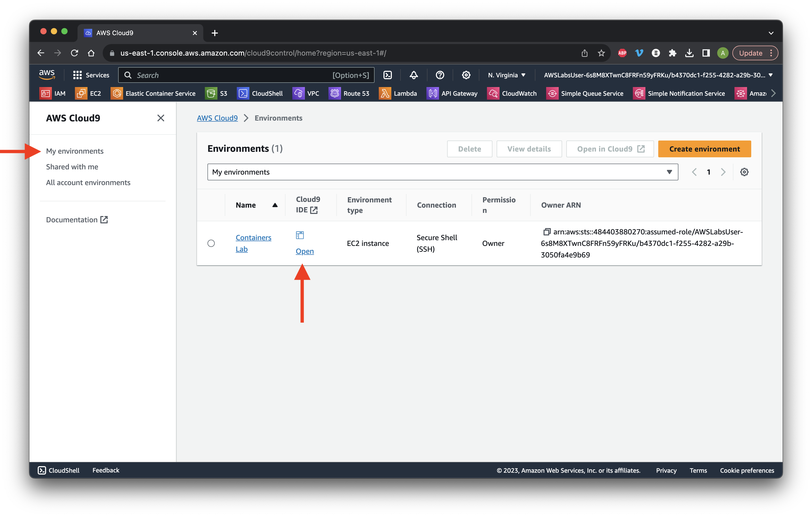Click the View details button
Viewport: 812px width, 517px height.
[x=529, y=149]
